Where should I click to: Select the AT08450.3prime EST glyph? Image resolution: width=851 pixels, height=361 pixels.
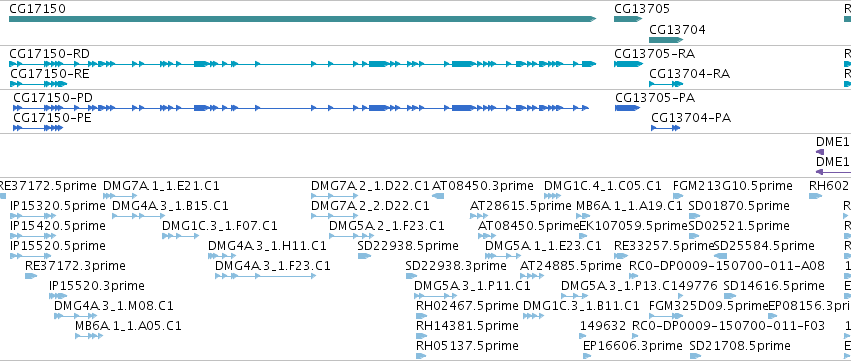point(438,196)
